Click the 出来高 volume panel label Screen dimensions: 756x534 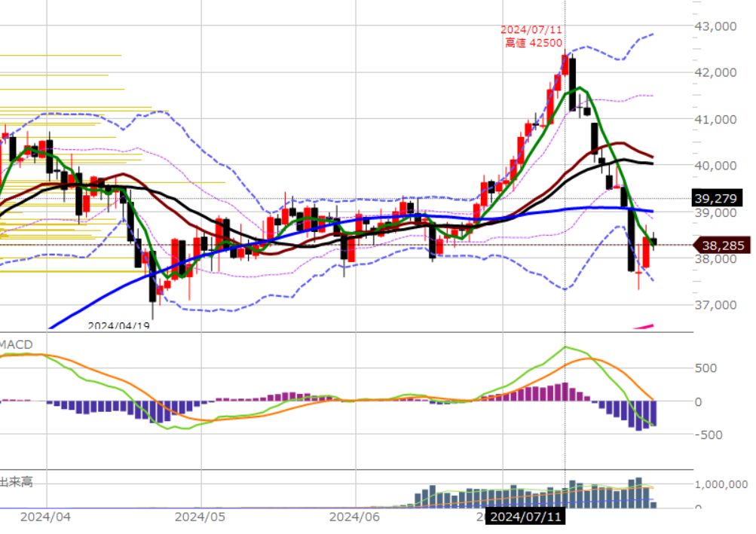pyautogui.click(x=16, y=482)
